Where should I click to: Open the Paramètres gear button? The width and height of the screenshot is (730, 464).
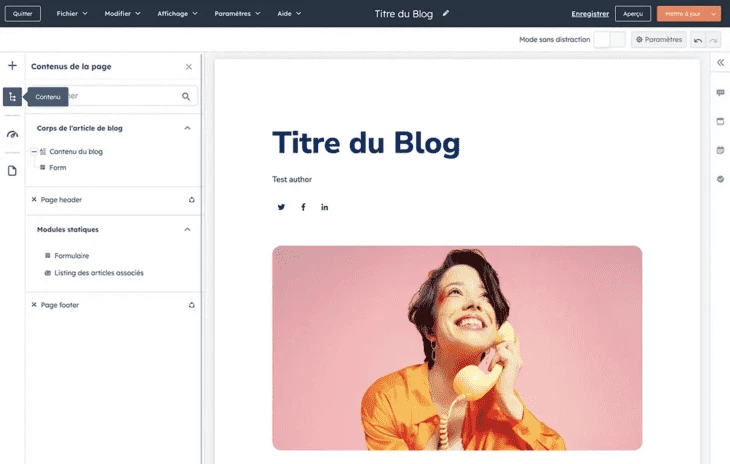(658, 40)
